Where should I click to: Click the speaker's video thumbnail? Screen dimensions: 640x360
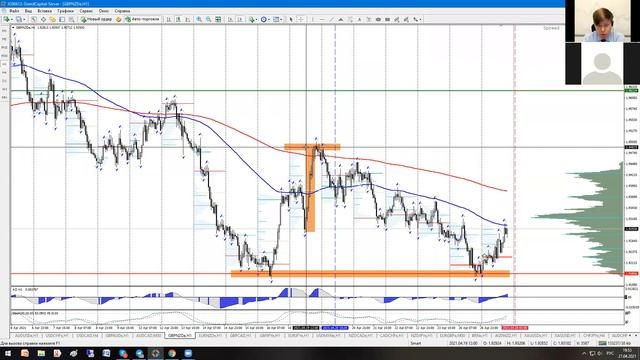tap(602, 21)
